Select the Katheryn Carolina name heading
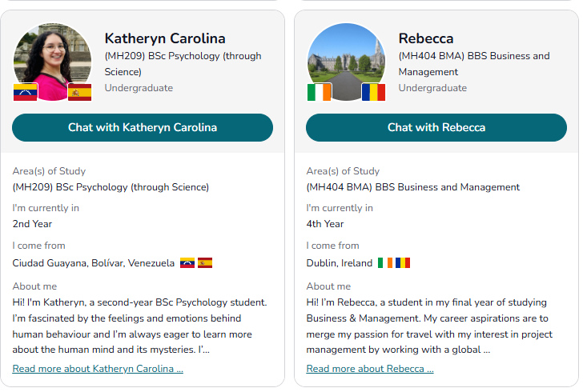Image resolution: width=583 pixels, height=392 pixels. [165, 38]
